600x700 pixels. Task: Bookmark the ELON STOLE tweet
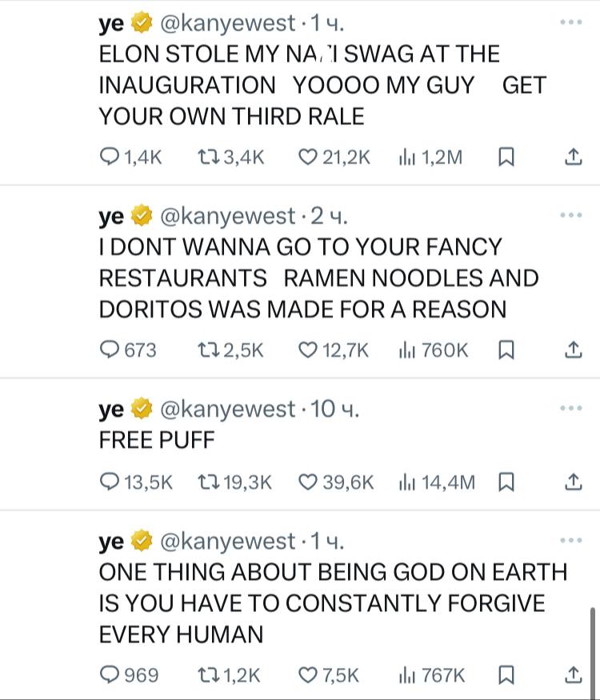(506, 158)
